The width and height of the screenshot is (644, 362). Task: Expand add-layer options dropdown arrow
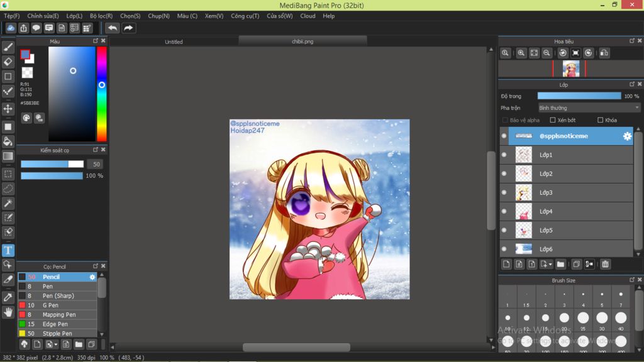click(x=550, y=265)
